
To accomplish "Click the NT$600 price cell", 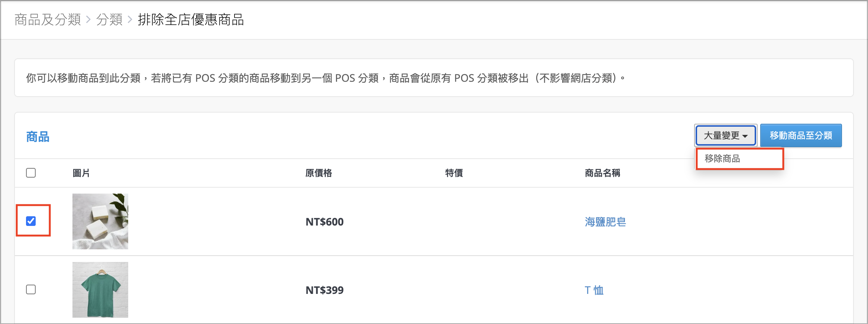I will (x=324, y=222).
